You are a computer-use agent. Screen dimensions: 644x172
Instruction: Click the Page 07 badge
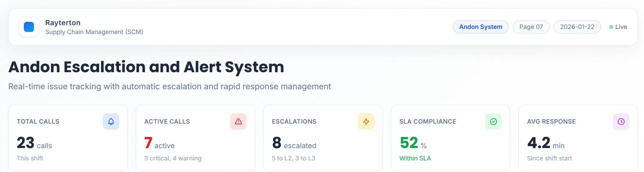pyautogui.click(x=531, y=27)
